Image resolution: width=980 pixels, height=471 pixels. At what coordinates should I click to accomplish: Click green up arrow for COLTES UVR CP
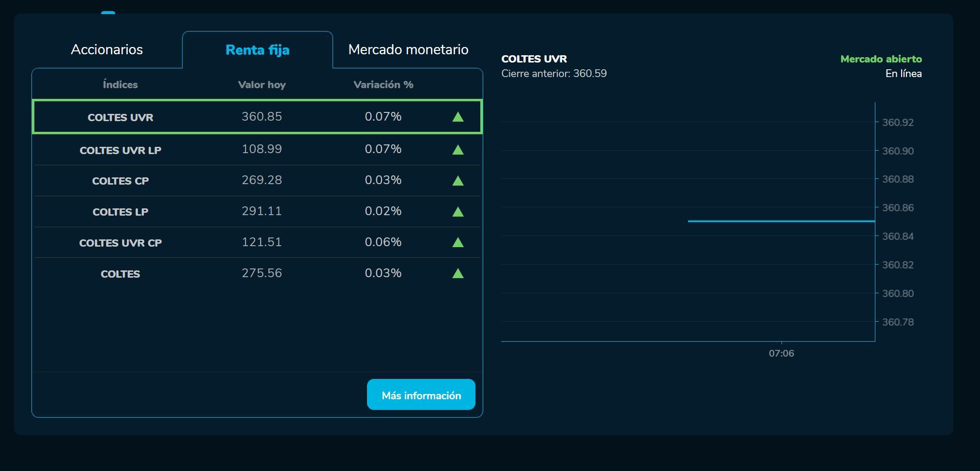458,243
